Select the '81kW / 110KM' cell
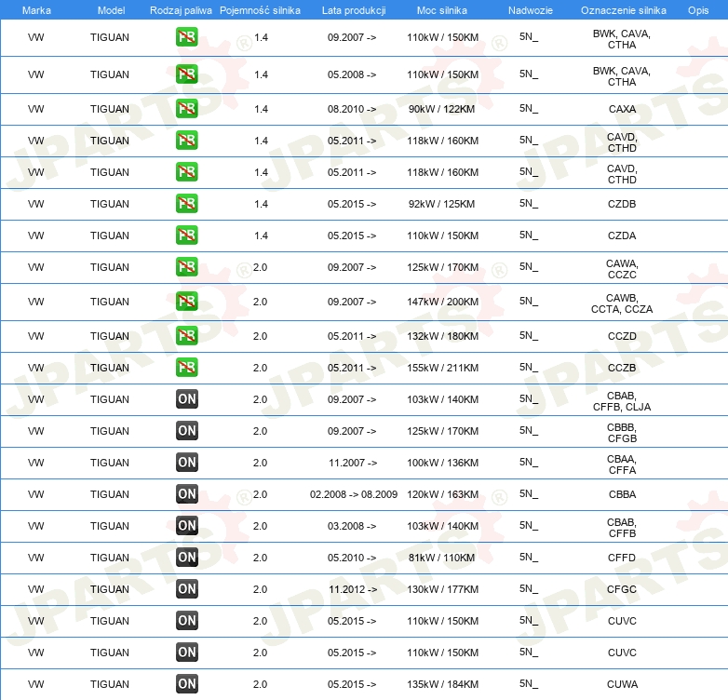Screen dimensions: 728x700 441,558
